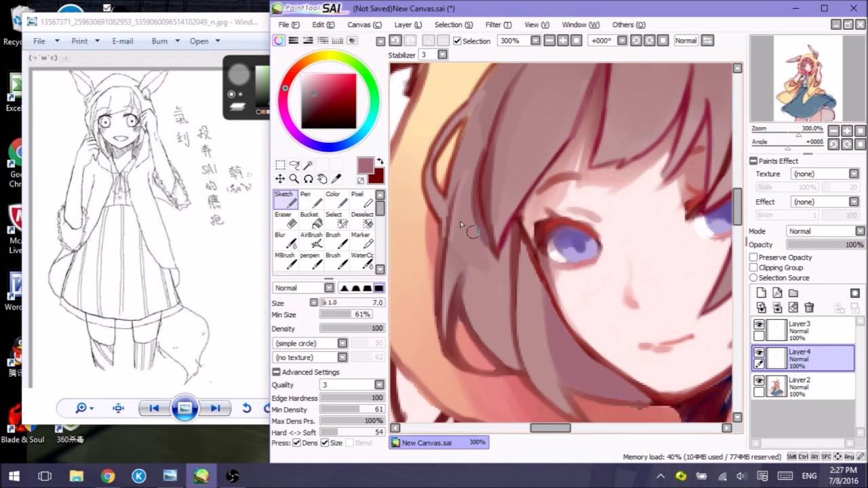Pick the Magic Wand tool
This screenshot has width=868, height=488.
point(309,165)
